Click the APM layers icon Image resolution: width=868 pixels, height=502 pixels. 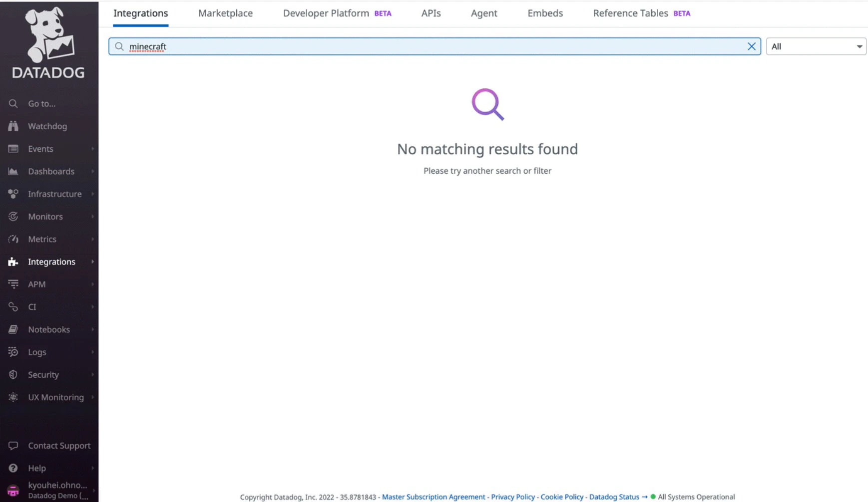(13, 284)
